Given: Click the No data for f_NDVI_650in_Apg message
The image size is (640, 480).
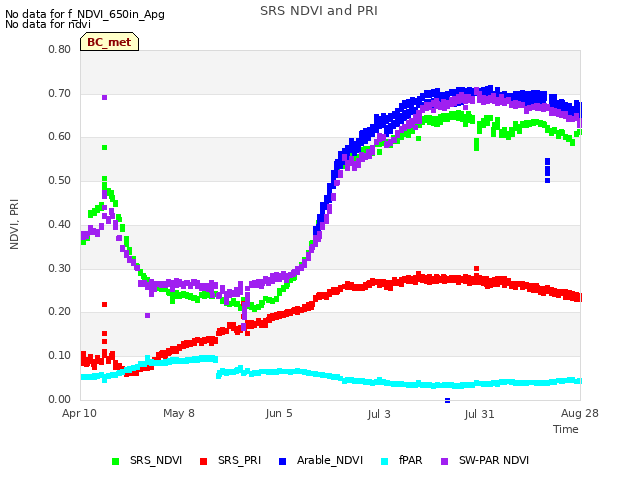Looking at the screenshot, I should tap(85, 14).
